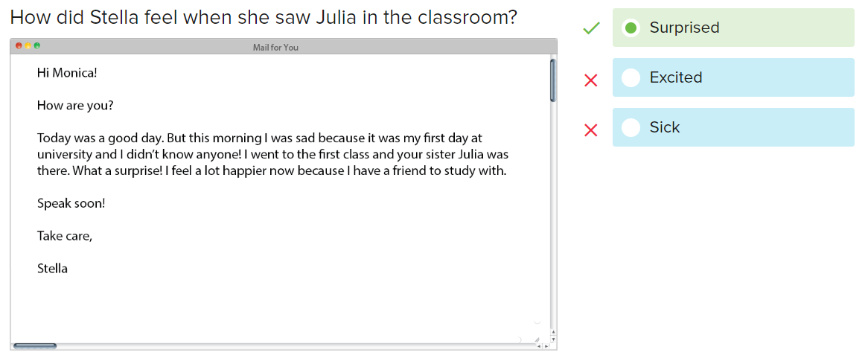The width and height of the screenshot is (868, 358).
Task: Click the Mail for You title bar
Action: (284, 46)
